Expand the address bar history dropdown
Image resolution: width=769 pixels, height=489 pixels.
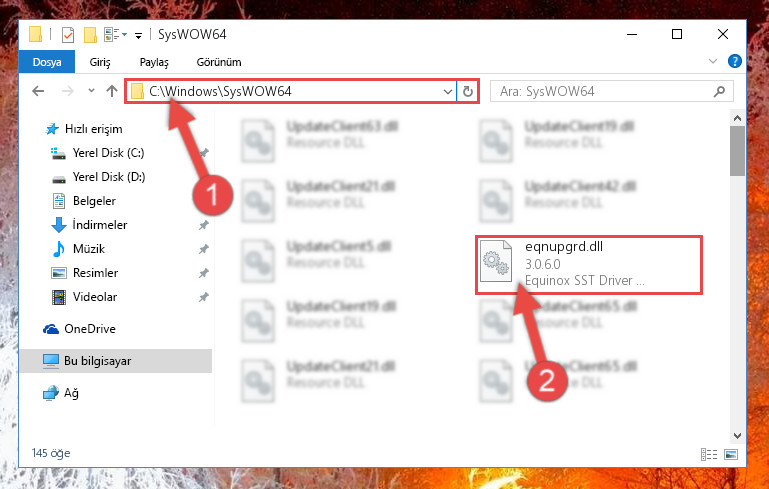click(x=447, y=91)
